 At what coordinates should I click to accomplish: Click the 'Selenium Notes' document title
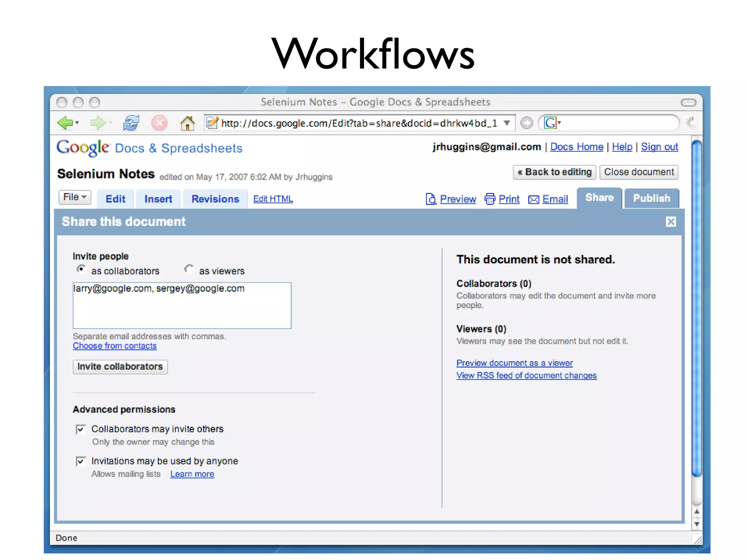106,174
